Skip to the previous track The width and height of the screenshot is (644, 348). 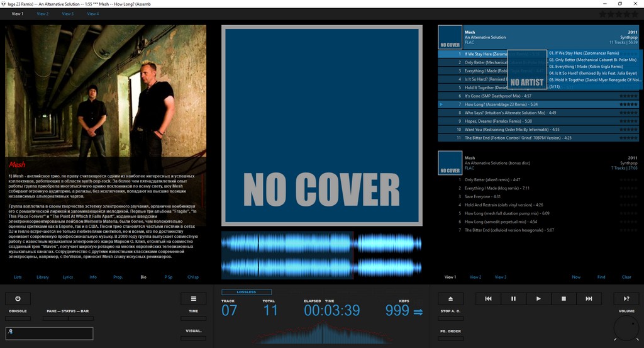tap(488, 299)
